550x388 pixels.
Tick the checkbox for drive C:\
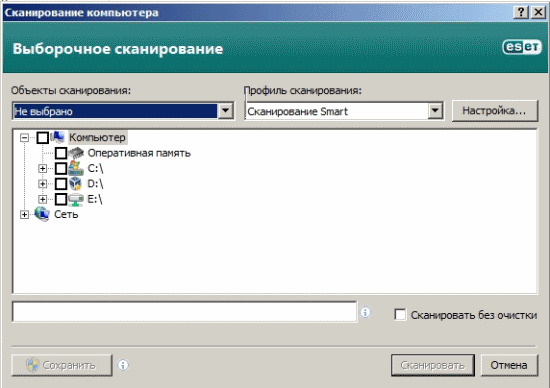click(61, 168)
